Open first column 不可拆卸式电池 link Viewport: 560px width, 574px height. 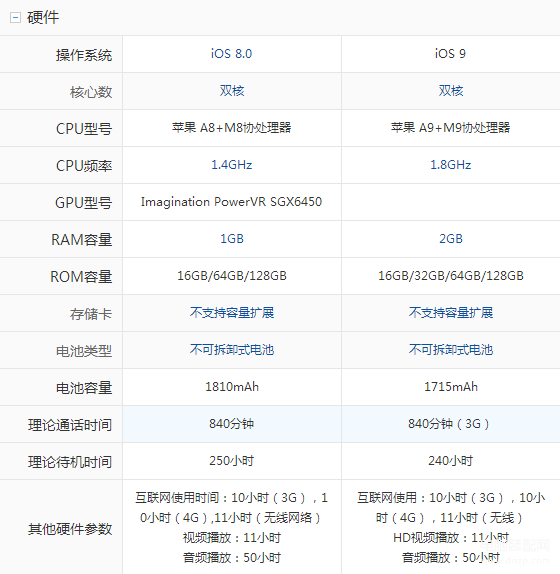[232, 350]
